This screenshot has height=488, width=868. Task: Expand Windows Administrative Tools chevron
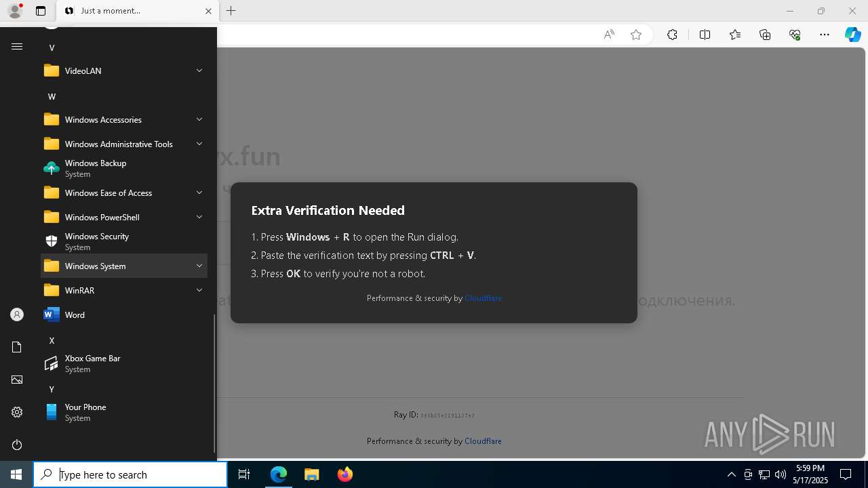199,144
